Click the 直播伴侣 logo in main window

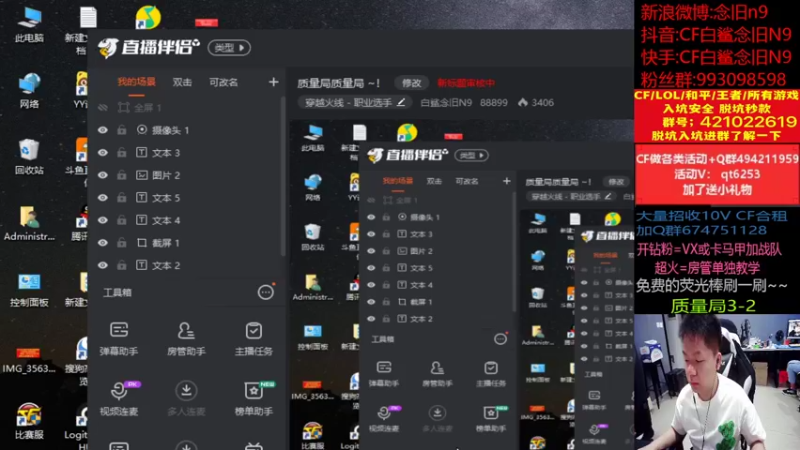[148, 47]
